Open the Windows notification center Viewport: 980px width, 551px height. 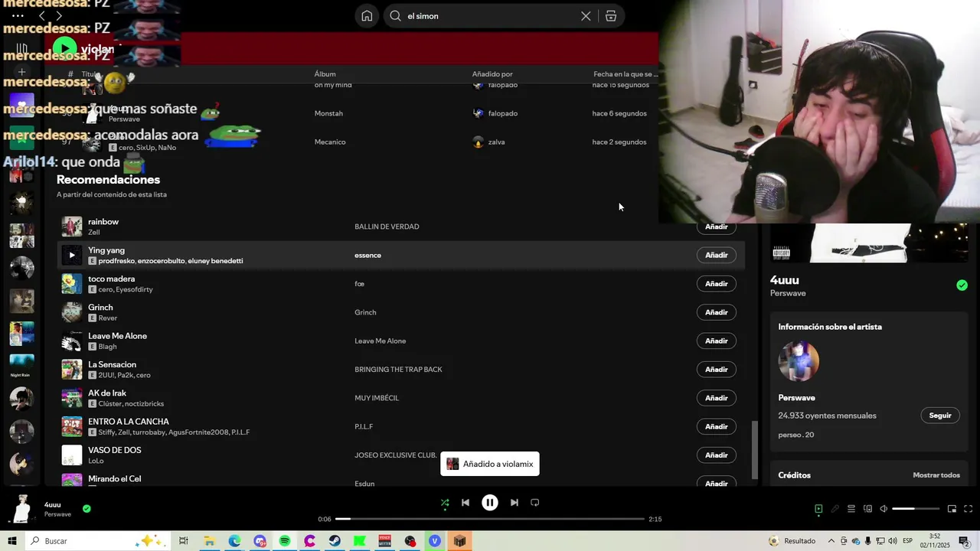964,541
